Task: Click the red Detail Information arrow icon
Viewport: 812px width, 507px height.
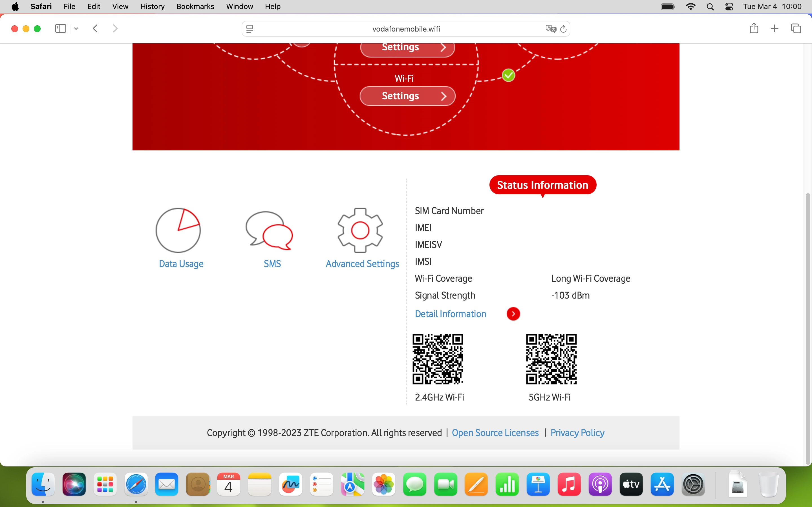Action: (513, 314)
